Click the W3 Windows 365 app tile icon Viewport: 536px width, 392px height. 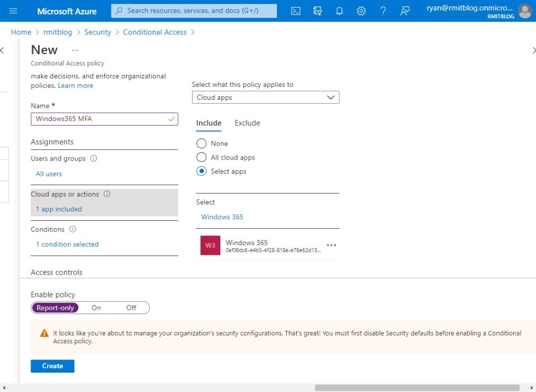click(210, 245)
